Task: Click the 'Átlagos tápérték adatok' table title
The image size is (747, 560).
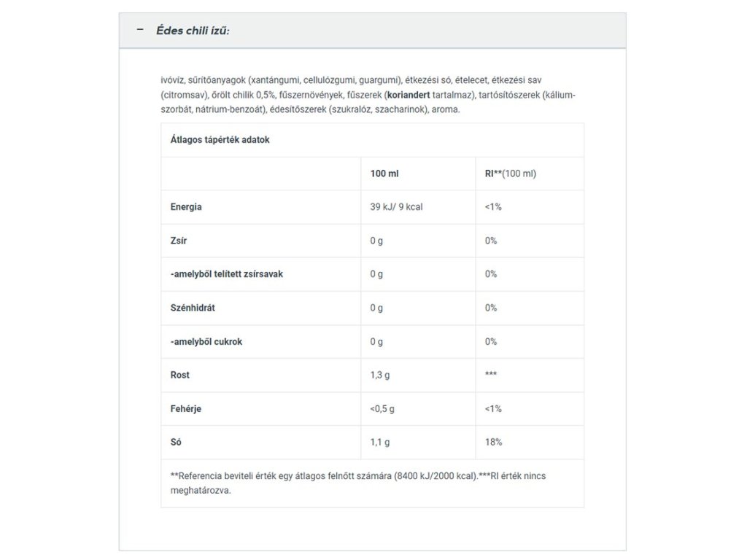Action: pos(220,139)
